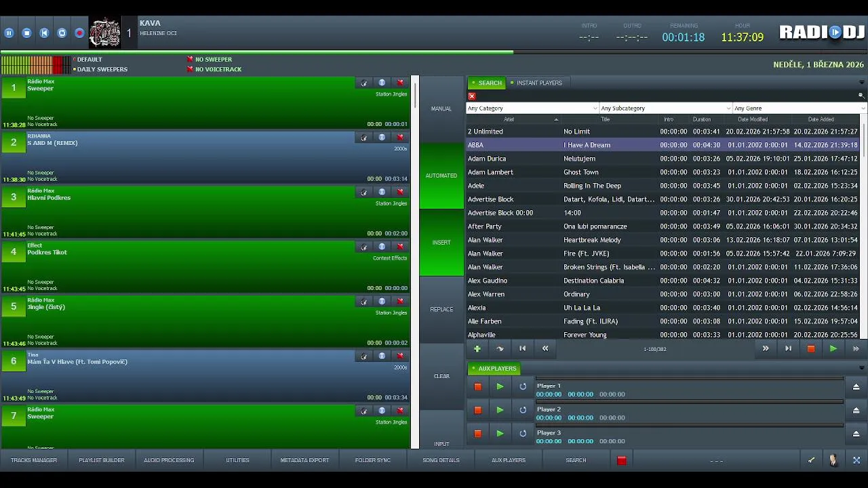
Task: Select the SEARCH tab in the right panel
Action: coord(487,83)
